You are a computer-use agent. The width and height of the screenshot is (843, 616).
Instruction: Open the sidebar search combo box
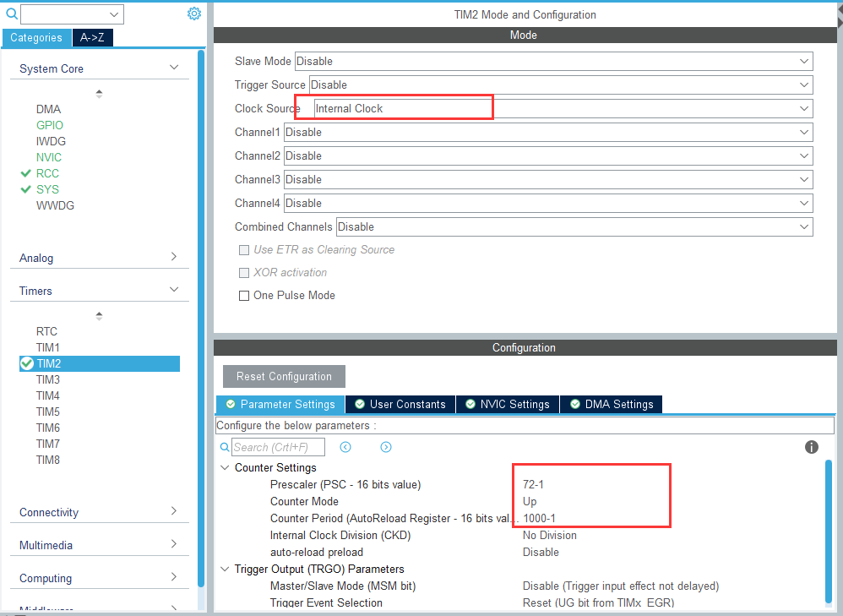[x=72, y=14]
